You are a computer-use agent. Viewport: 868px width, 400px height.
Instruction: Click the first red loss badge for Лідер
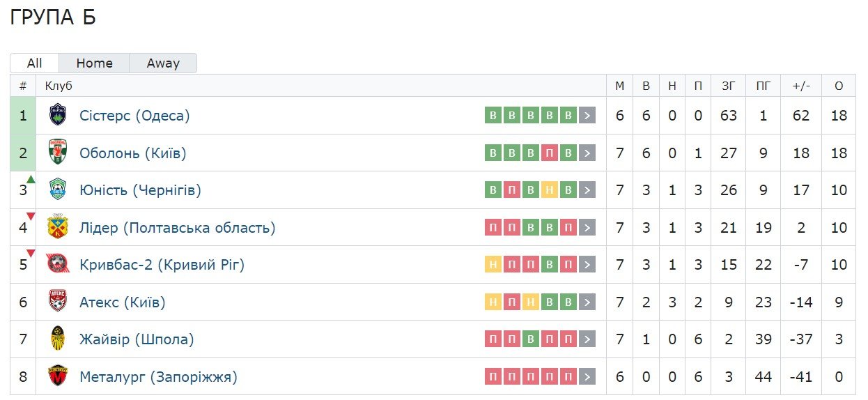click(493, 228)
